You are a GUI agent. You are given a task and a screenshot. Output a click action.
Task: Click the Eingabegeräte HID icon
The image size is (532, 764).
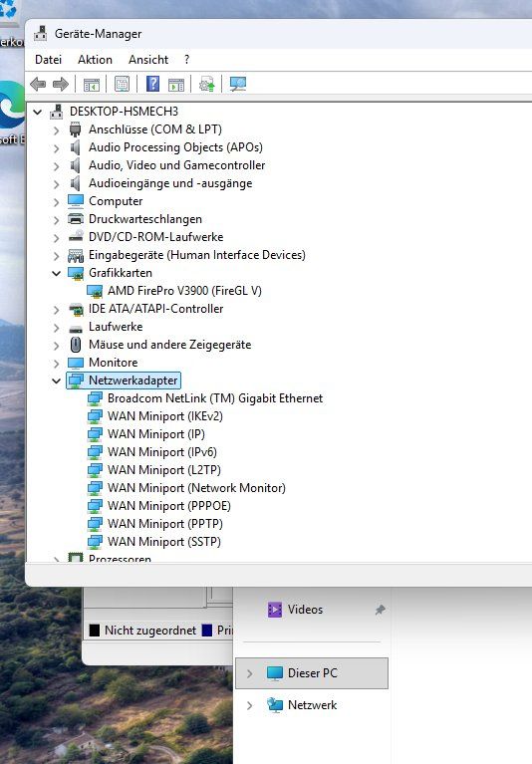pos(76,255)
